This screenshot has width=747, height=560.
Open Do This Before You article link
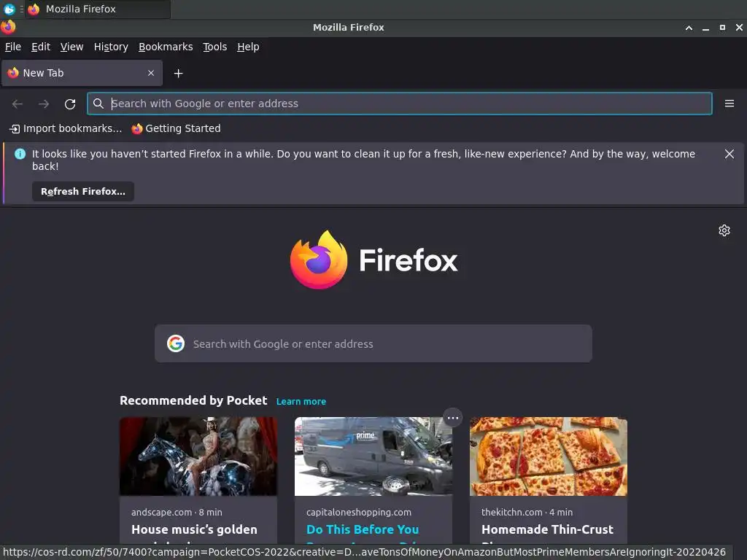pos(363,529)
